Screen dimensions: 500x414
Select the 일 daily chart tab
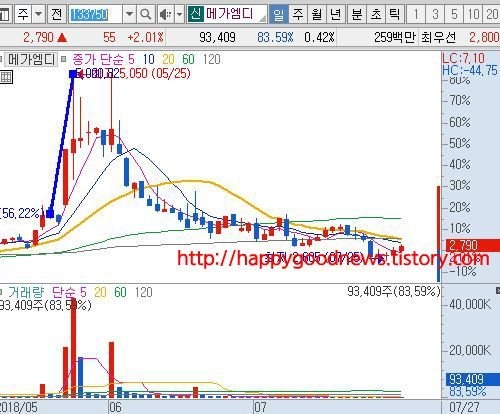tap(279, 14)
